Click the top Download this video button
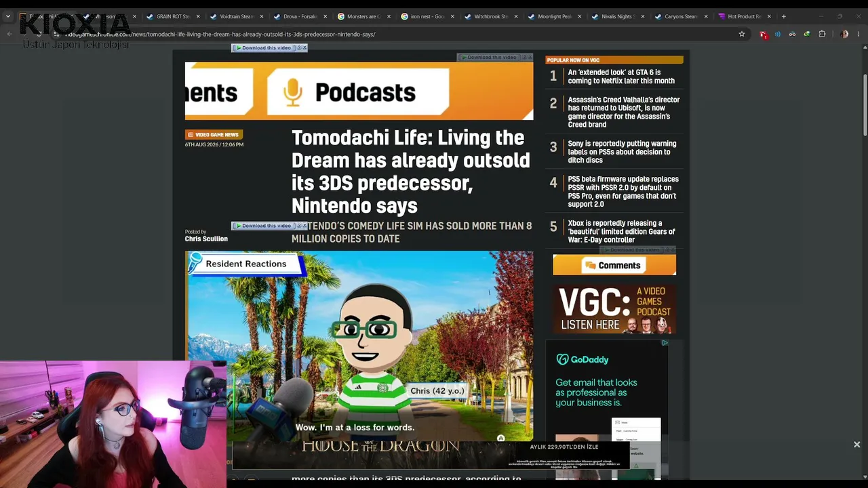Viewport: 868px width, 488px height. [x=264, y=48]
